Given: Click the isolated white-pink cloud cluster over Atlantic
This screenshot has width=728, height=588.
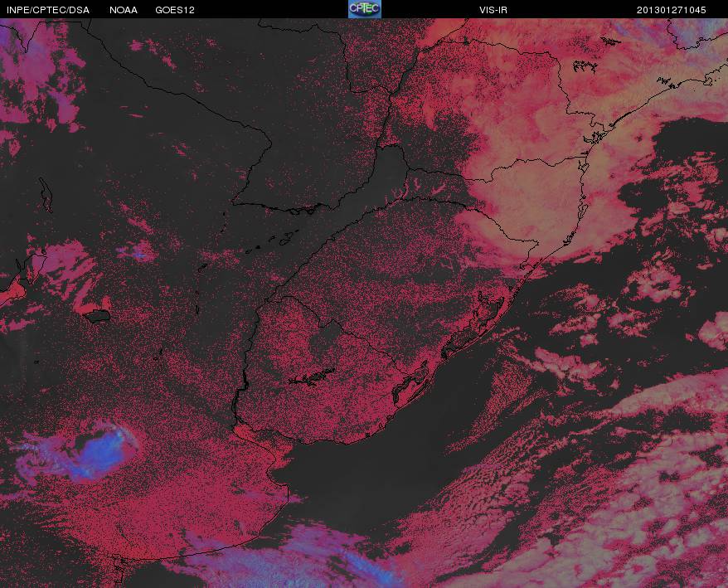Looking at the screenshot, I should pyautogui.click(x=655, y=281).
